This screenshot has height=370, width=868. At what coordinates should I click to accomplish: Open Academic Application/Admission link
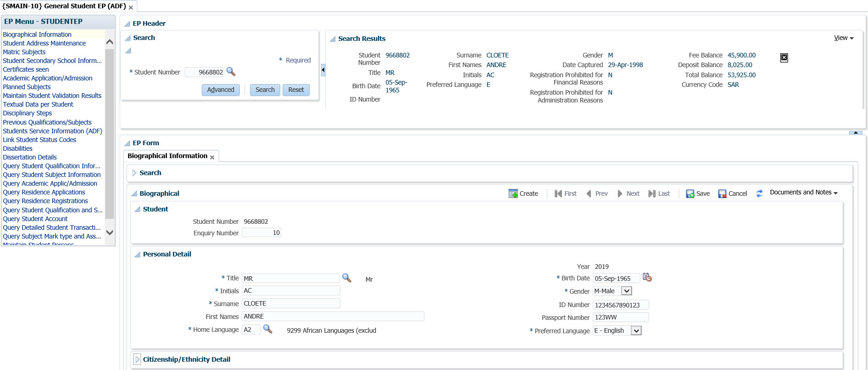tap(47, 78)
